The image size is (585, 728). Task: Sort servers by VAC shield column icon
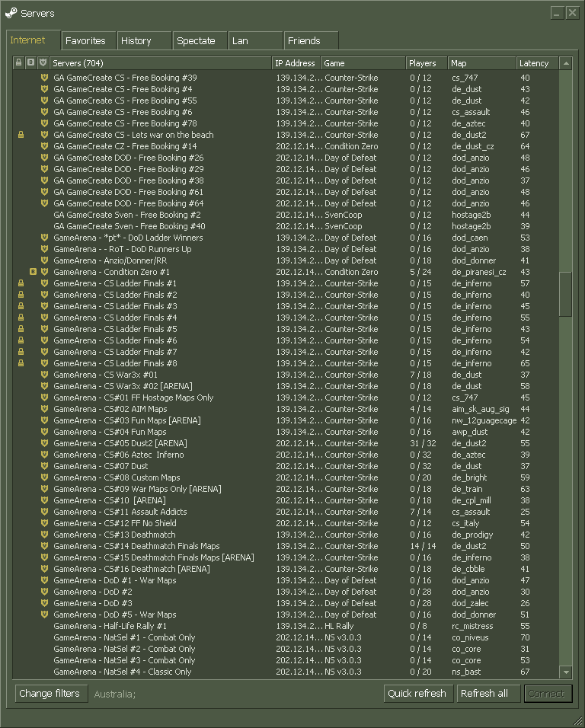[43, 62]
